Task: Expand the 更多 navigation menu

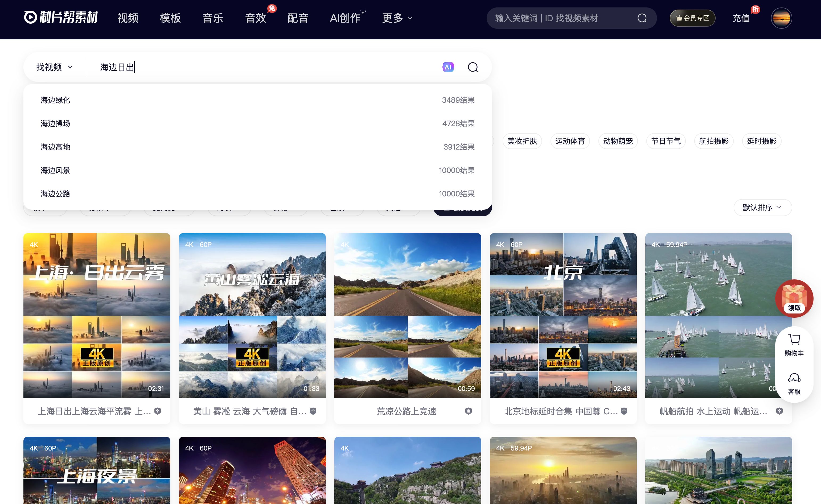Action: click(397, 18)
